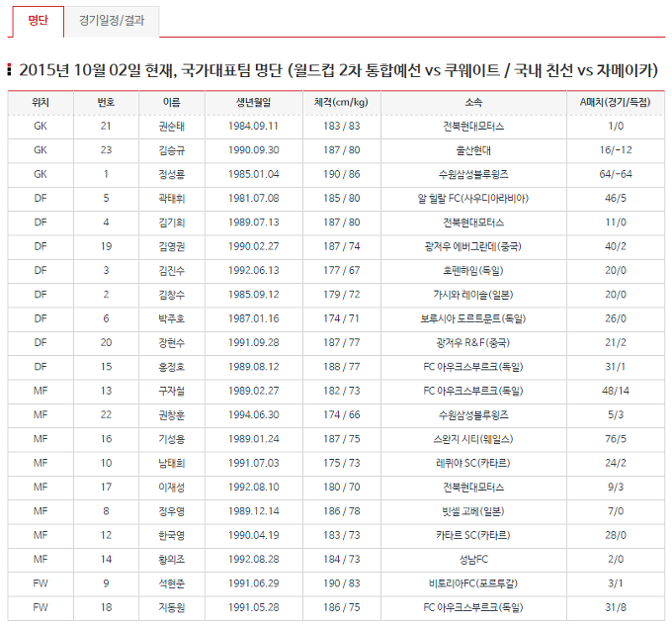Click the roster heading dated 2015년 10월 02일
672x625 pixels.
click(x=338, y=70)
